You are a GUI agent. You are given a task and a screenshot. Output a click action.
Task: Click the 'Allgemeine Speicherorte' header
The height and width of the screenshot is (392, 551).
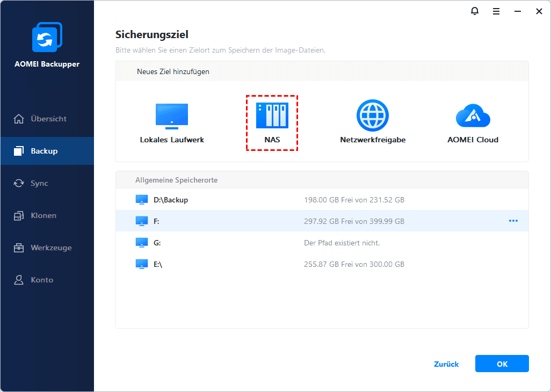[x=176, y=180]
